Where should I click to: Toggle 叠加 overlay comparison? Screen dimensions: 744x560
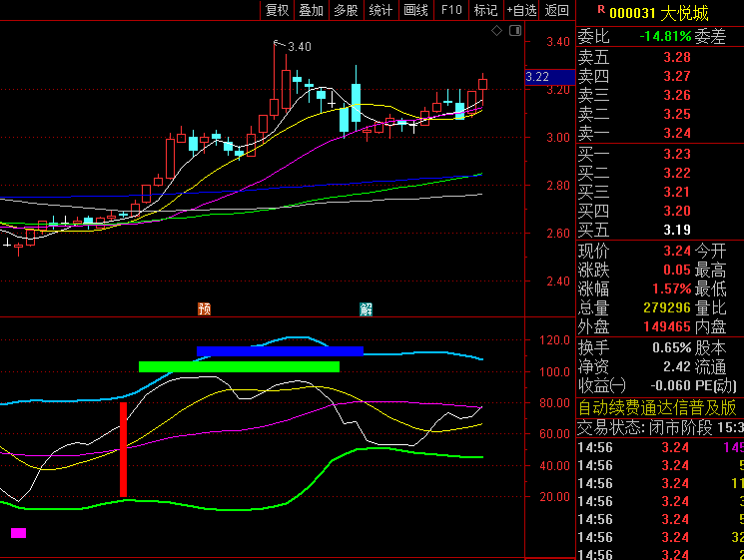(312, 10)
